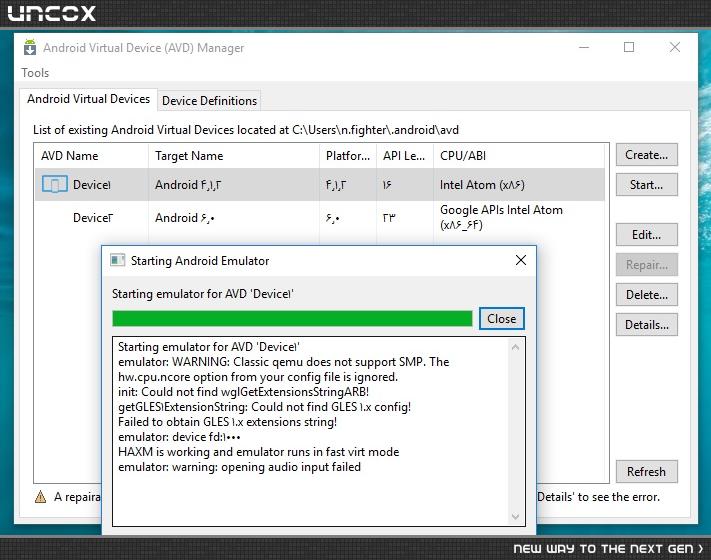Click the log scrollbar down arrow
This screenshot has height=560, width=711.
515,516
